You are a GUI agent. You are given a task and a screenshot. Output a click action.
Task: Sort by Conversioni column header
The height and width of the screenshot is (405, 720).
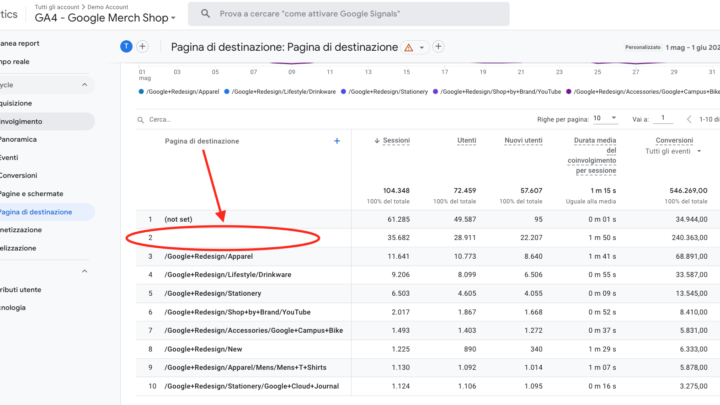674,141
